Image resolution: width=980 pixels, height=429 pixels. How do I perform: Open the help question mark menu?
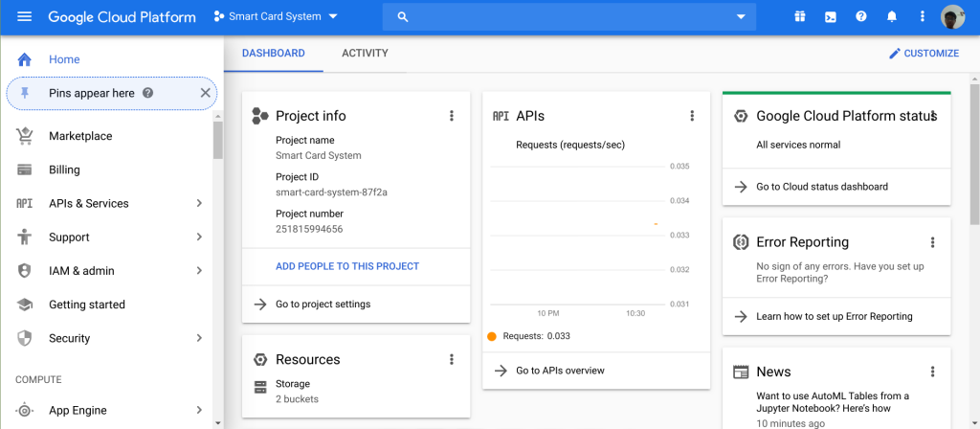pos(861,17)
